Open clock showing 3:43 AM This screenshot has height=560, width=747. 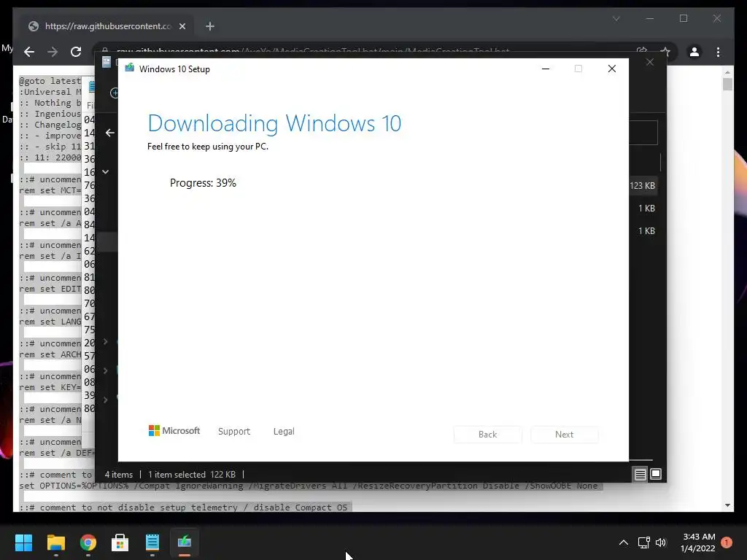[x=698, y=542]
